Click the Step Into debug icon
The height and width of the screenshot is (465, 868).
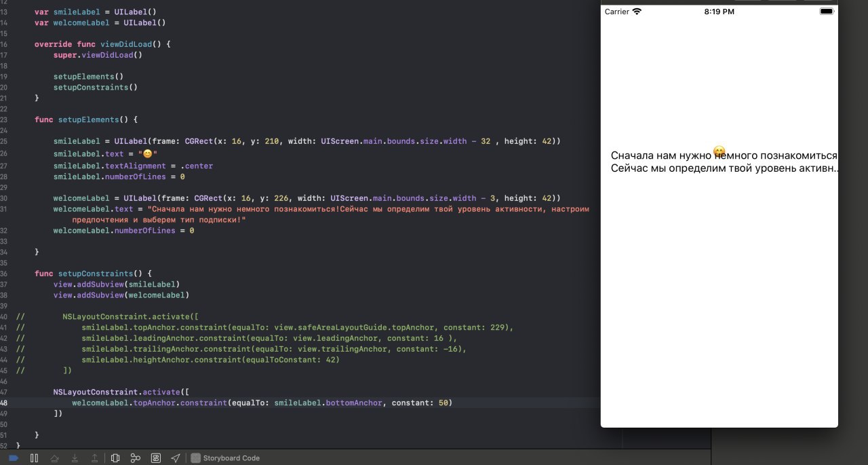[75, 458]
